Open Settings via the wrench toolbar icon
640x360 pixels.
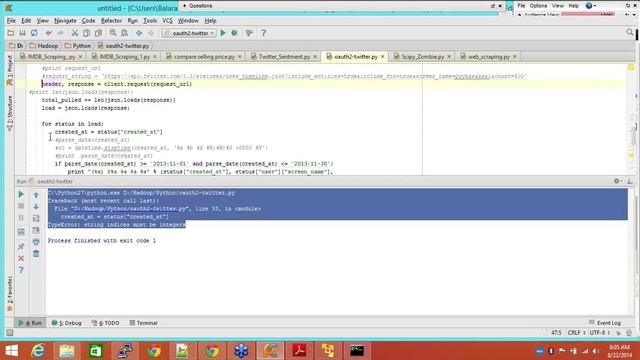pyautogui.click(x=249, y=33)
